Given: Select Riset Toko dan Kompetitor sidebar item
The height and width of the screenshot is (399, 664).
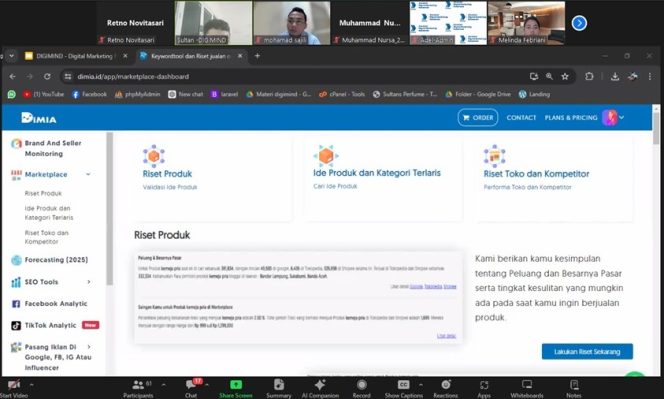Looking at the screenshot, I should [46, 237].
